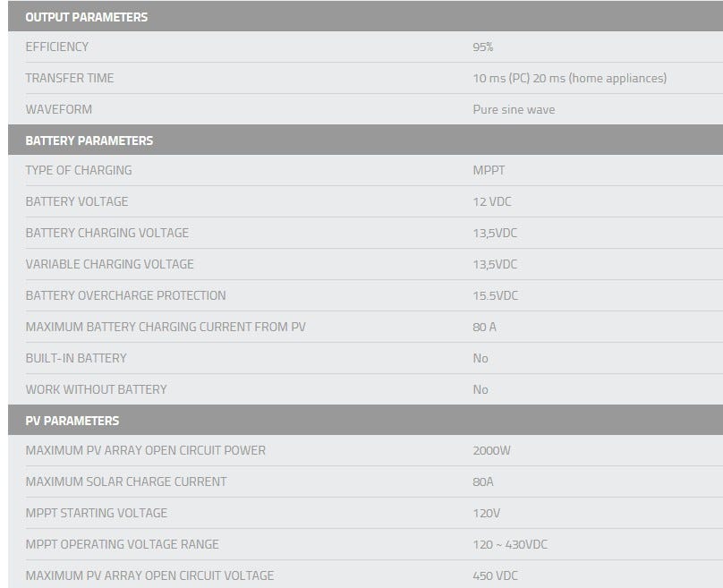Select the WORK WITHOUT BATTERY label
Screen dimensions: 723x588
97,389
